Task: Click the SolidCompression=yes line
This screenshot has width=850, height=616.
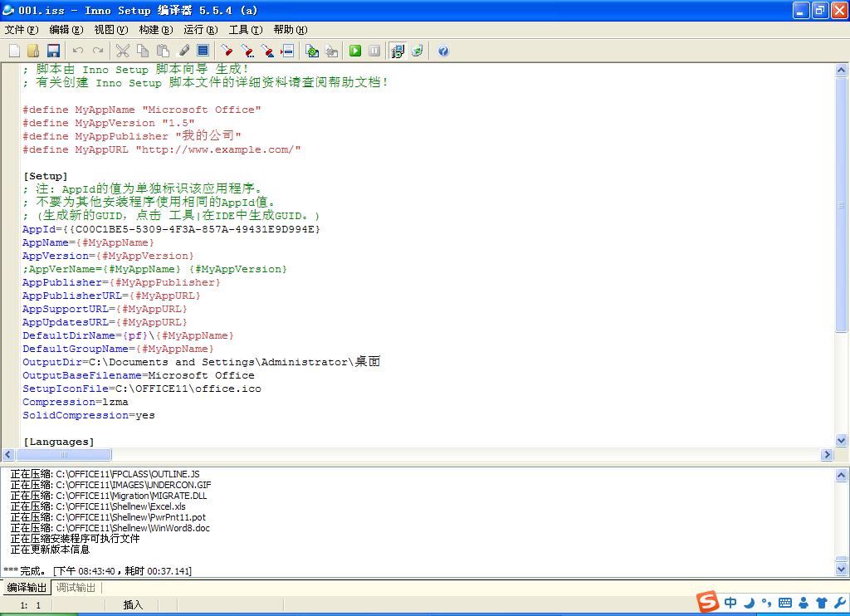Action: coord(88,415)
